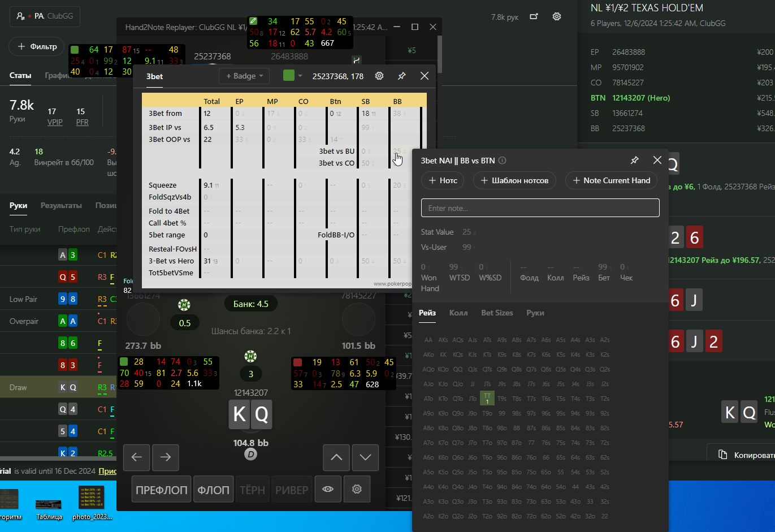Click hero's K card in replayer
775x532 pixels.
239,414
